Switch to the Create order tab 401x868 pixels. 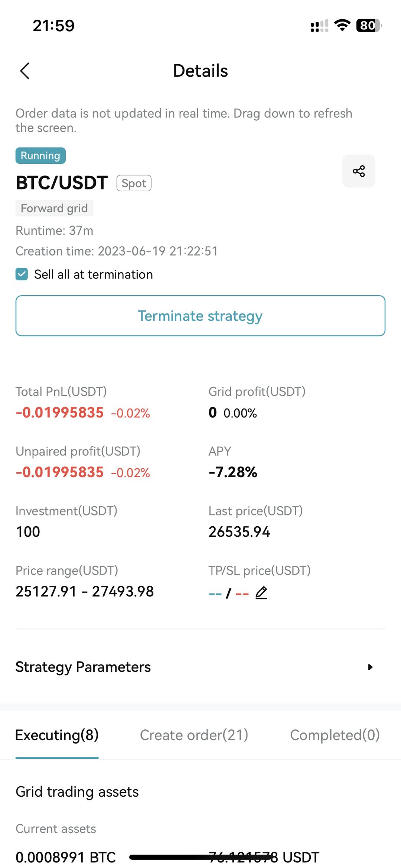tap(194, 735)
